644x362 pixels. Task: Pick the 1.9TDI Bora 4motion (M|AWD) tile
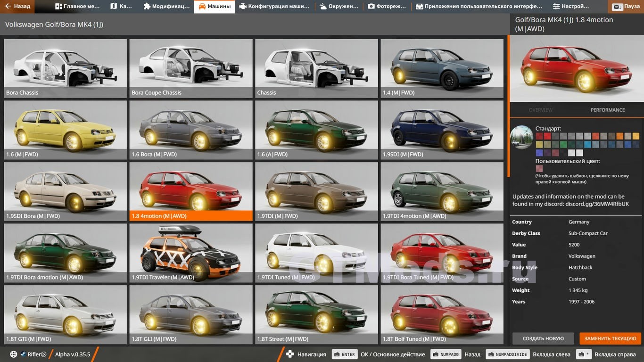[x=66, y=253]
